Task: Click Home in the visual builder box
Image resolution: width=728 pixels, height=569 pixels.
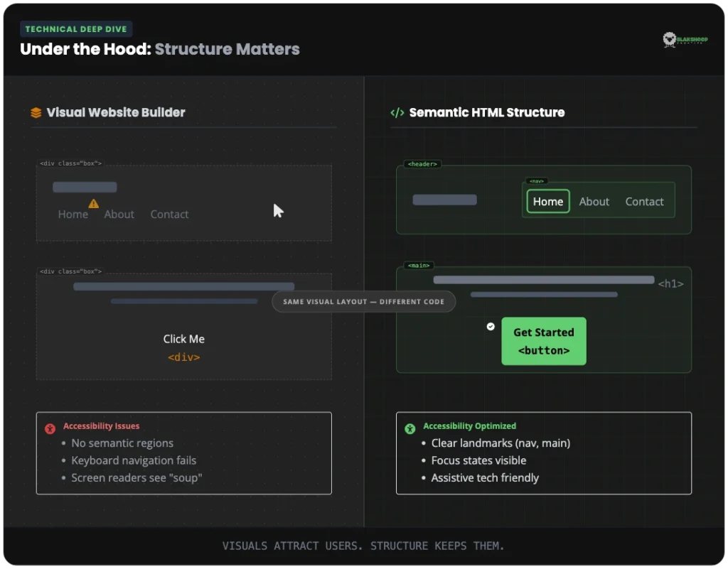Action: 73,215
